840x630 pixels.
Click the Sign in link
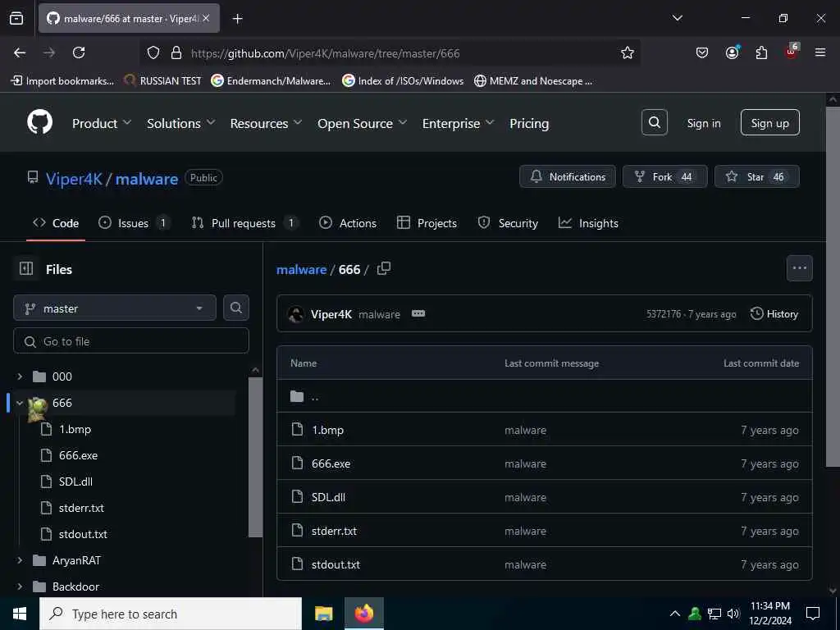pos(703,123)
